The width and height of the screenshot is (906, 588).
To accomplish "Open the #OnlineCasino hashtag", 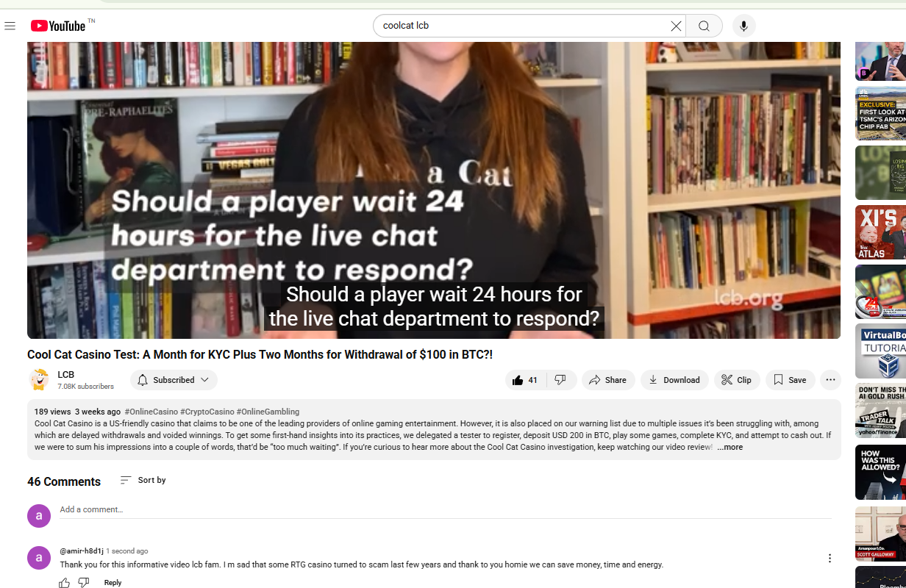I will [151, 412].
